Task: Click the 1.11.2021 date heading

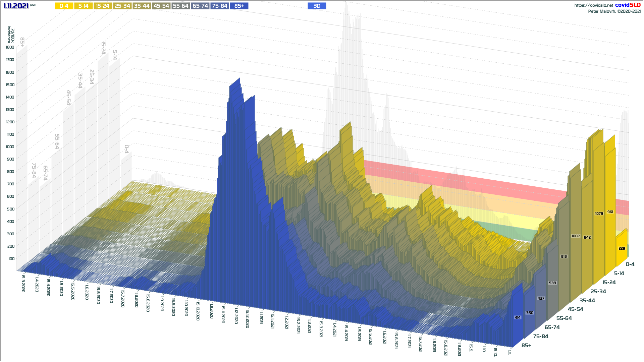Action: point(16,6)
